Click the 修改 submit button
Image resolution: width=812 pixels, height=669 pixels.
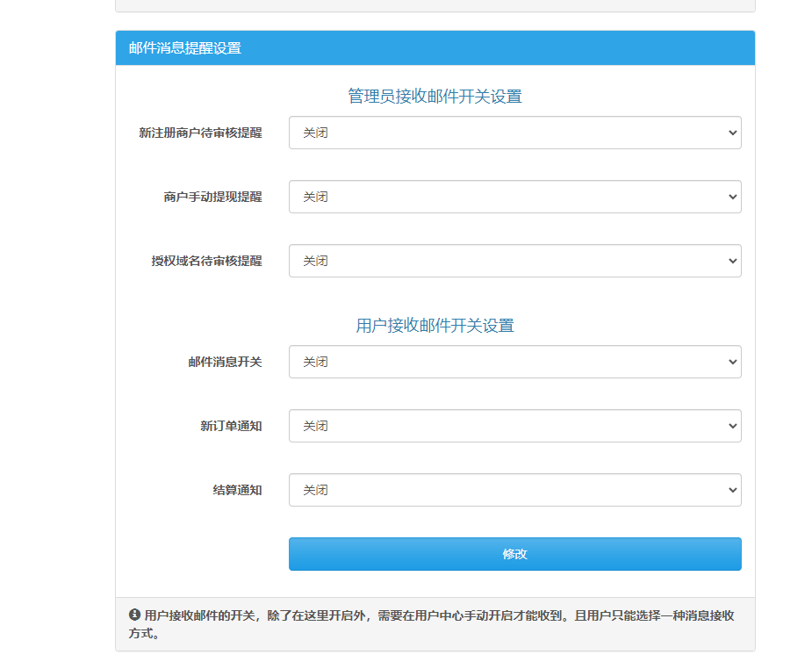point(514,554)
